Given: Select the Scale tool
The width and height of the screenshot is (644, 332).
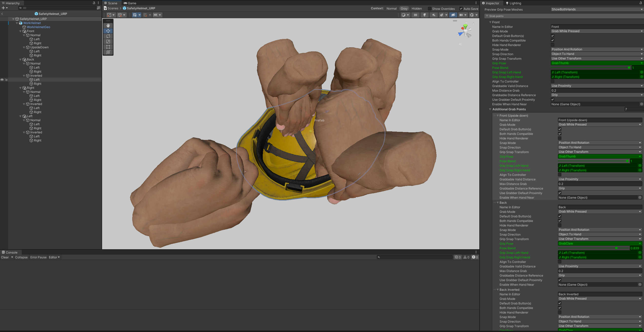Looking at the screenshot, I should [108, 41].
